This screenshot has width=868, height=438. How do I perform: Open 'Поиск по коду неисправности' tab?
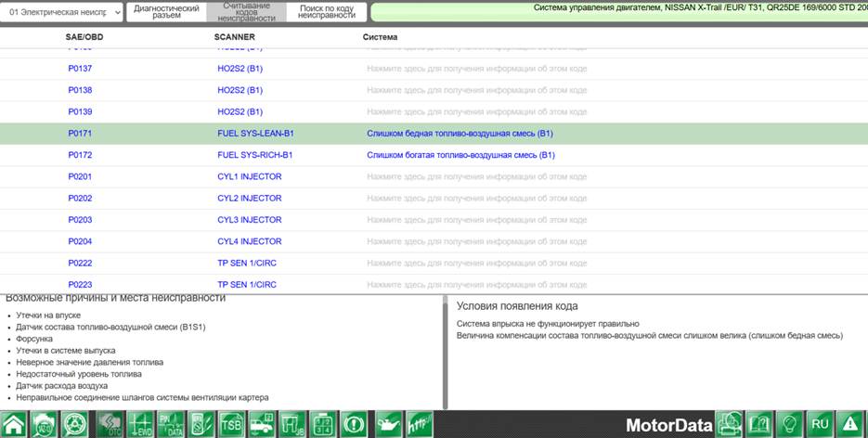pyautogui.click(x=327, y=12)
